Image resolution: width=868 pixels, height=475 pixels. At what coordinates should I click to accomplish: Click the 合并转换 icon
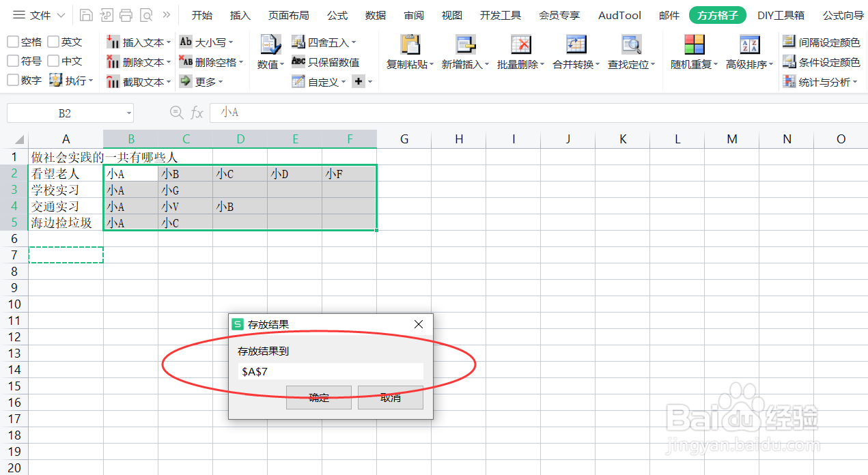576,45
